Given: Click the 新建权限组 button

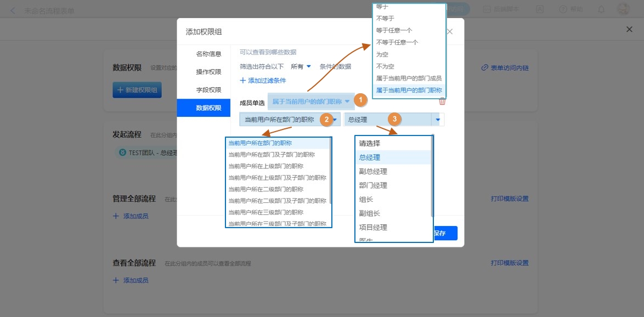Looking at the screenshot, I should [137, 90].
